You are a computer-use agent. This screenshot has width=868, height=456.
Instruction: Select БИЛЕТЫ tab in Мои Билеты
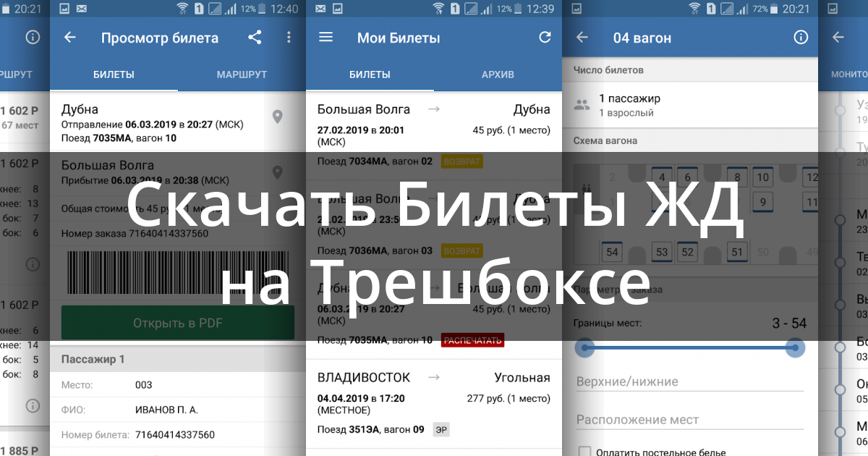370,75
